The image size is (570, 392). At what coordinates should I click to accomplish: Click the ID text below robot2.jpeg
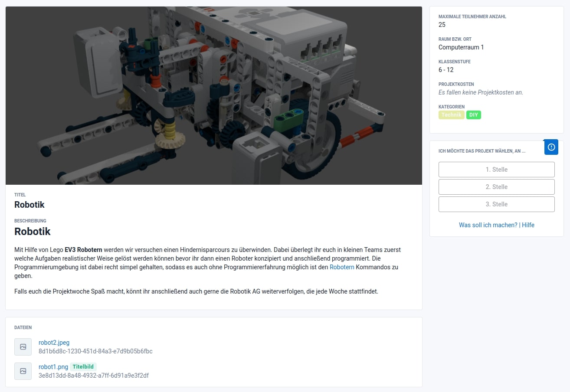click(95, 351)
